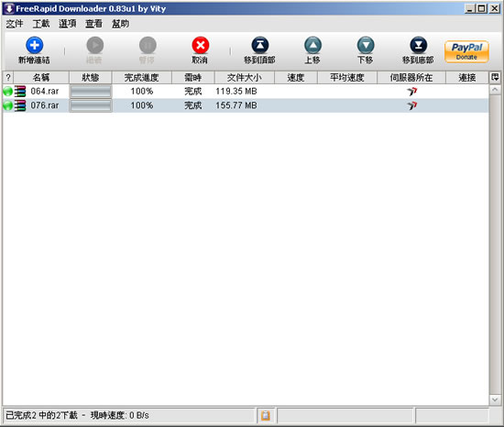Click the greyed-out pause download icon
Image resolution: width=504 pixels, height=427 pixels.
[x=148, y=45]
